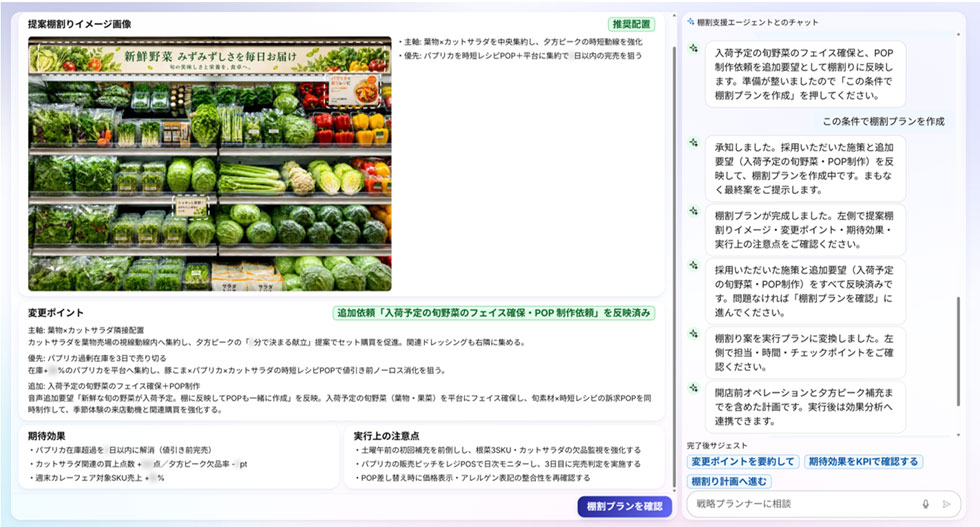This screenshot has width=980, height=527.
Task: Click the 棚割支援エージェントとのチャット title
Action: click(x=758, y=22)
